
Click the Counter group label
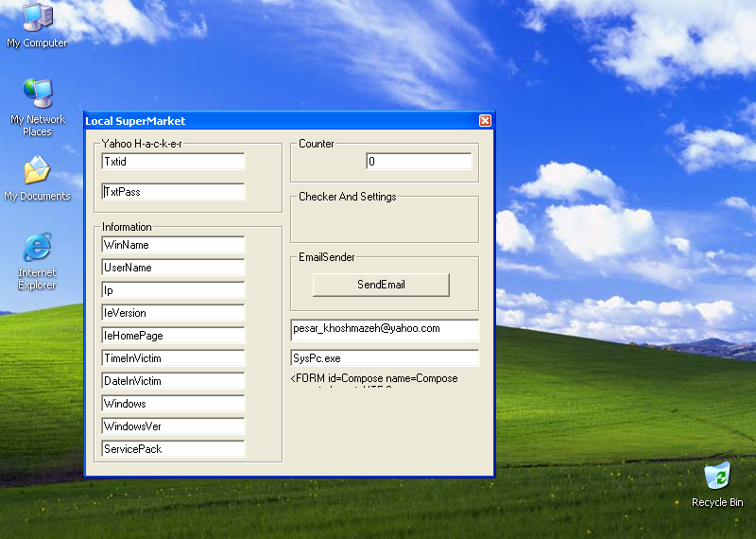coord(317,144)
